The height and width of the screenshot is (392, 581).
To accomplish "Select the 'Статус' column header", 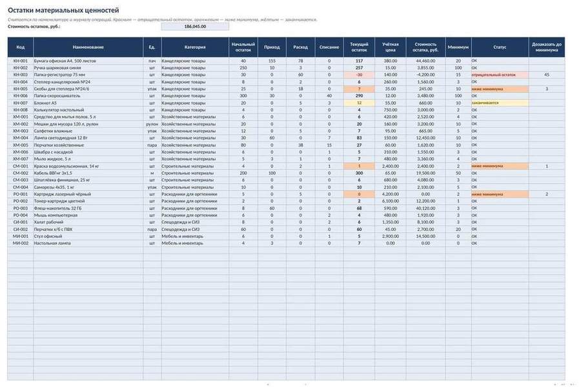I will [500, 47].
